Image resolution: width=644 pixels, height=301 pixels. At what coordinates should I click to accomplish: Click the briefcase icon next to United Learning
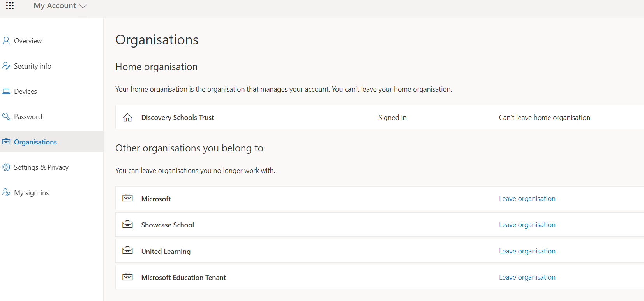click(x=127, y=251)
